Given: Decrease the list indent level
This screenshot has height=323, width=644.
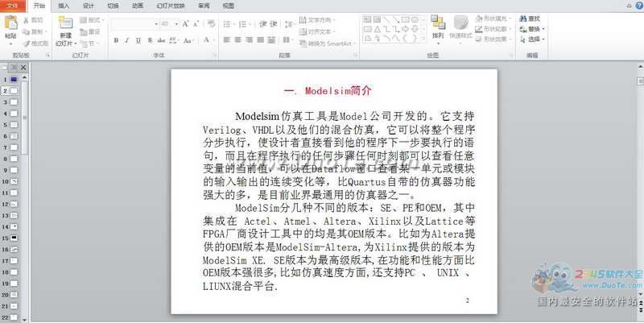Looking at the screenshot, I should 263,24.
